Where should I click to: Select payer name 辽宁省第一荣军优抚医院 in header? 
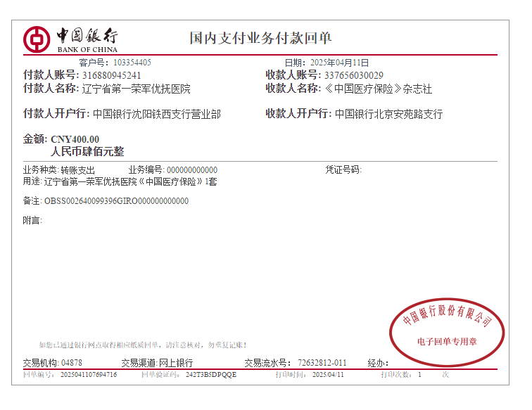[136, 89]
